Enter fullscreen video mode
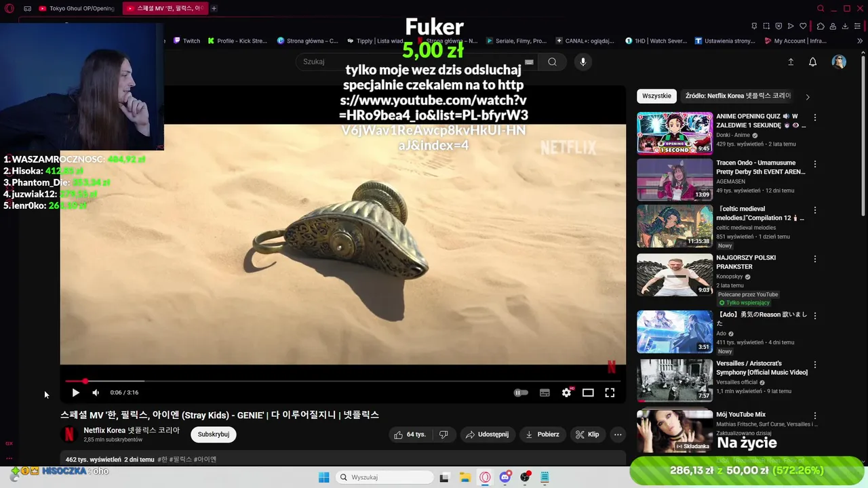Image resolution: width=868 pixels, height=488 pixels. [x=610, y=392]
